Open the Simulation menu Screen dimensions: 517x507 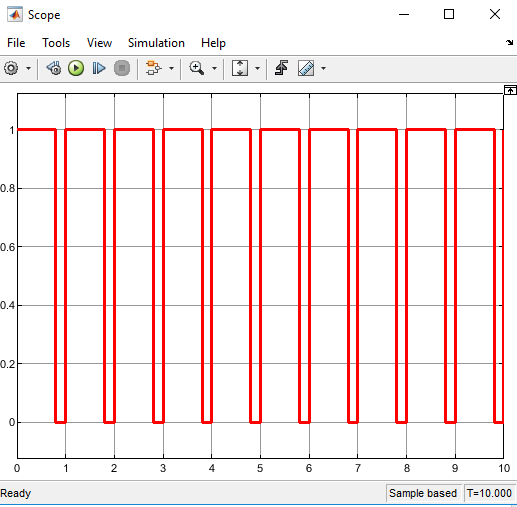point(156,43)
